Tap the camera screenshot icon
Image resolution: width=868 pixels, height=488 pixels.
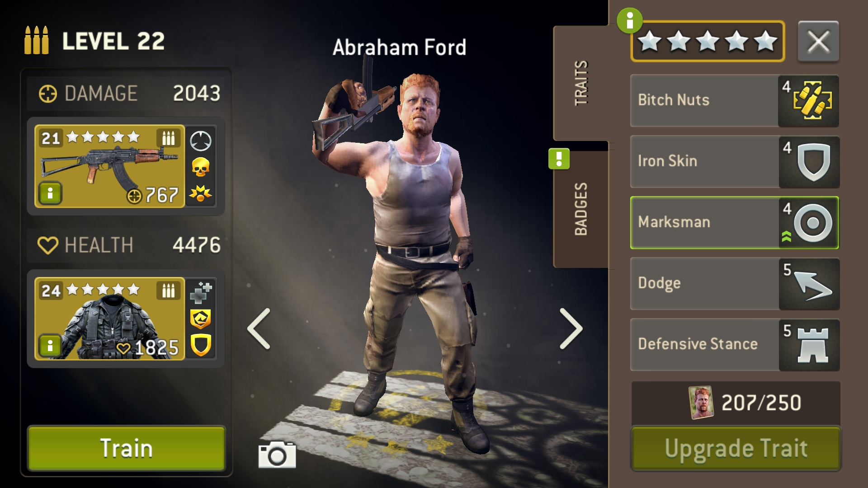[277, 455]
